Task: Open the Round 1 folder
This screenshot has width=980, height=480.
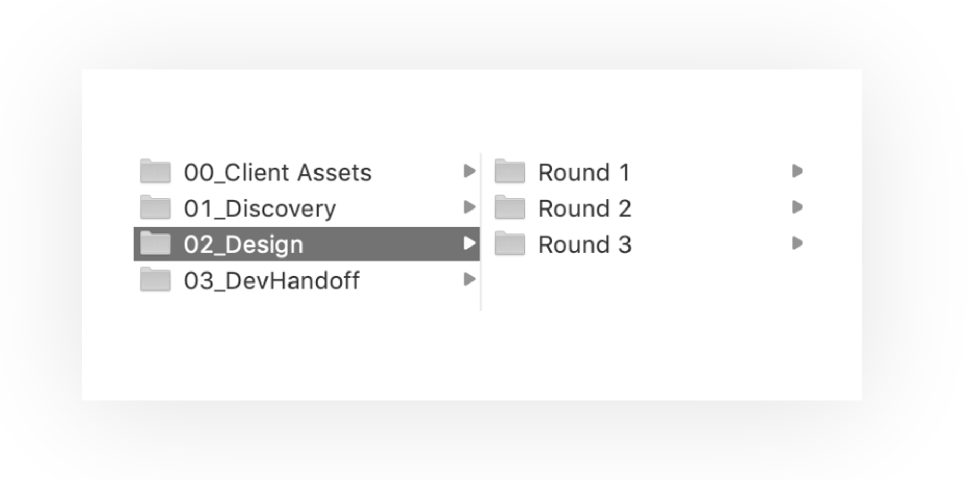Action: coord(585,172)
